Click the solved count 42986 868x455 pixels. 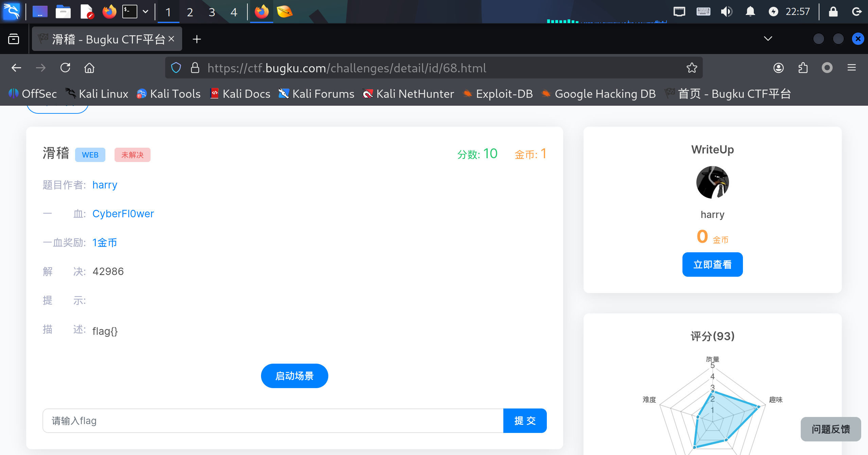pyautogui.click(x=108, y=271)
